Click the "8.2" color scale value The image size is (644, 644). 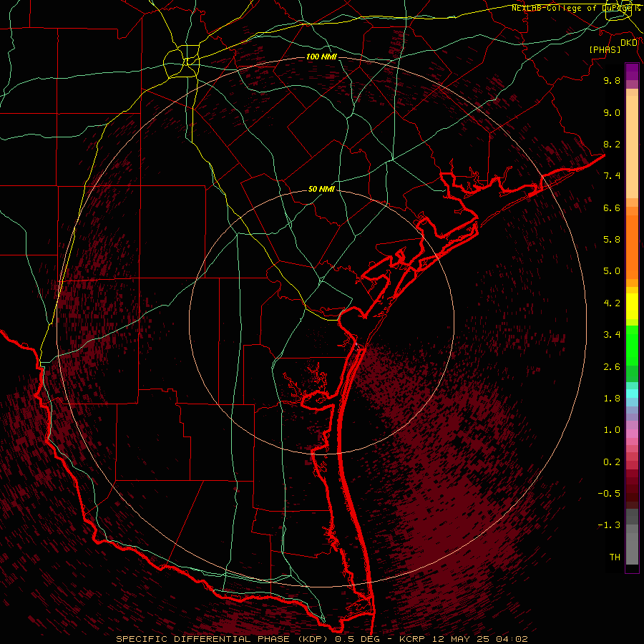tap(612, 144)
